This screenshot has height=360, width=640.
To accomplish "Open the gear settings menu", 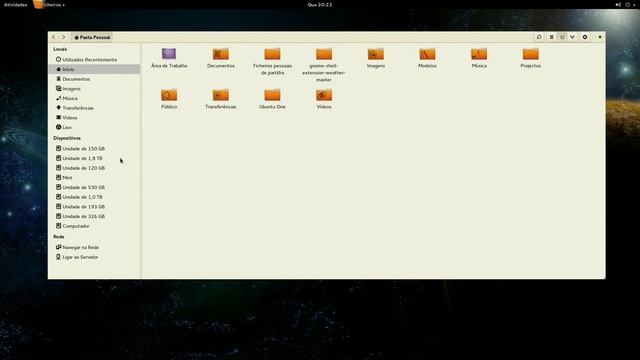I will (x=585, y=37).
